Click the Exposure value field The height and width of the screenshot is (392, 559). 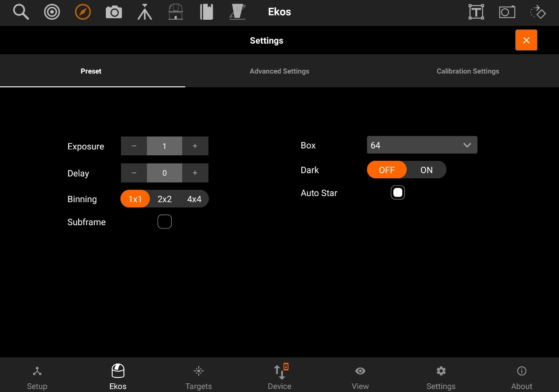[x=164, y=146]
